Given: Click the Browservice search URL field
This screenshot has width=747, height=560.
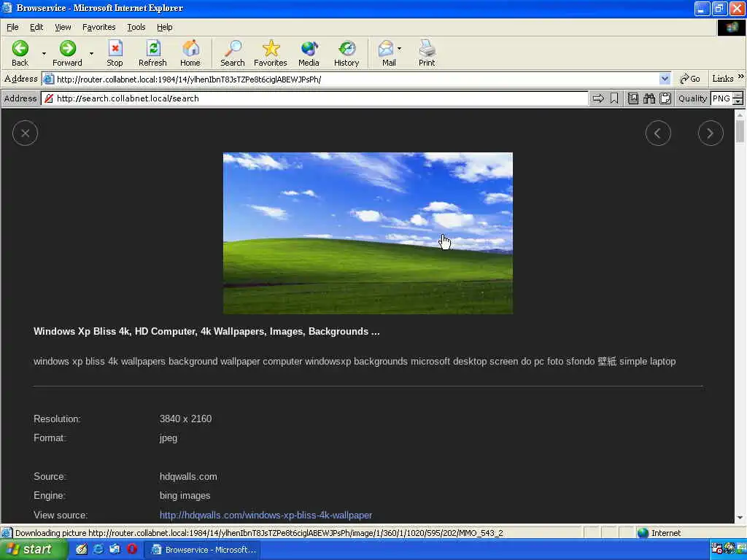Looking at the screenshot, I should (314, 98).
